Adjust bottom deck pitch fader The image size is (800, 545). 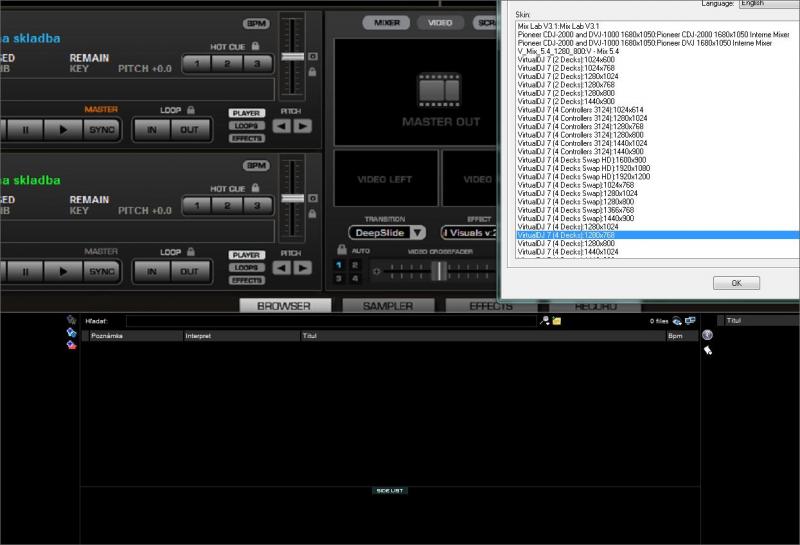coord(293,199)
